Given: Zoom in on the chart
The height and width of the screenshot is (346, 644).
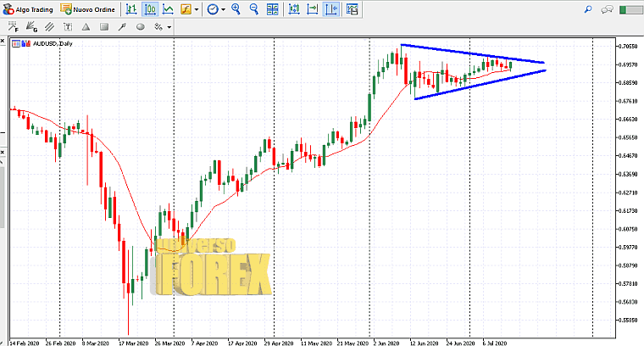Looking at the screenshot, I should click(236, 9).
